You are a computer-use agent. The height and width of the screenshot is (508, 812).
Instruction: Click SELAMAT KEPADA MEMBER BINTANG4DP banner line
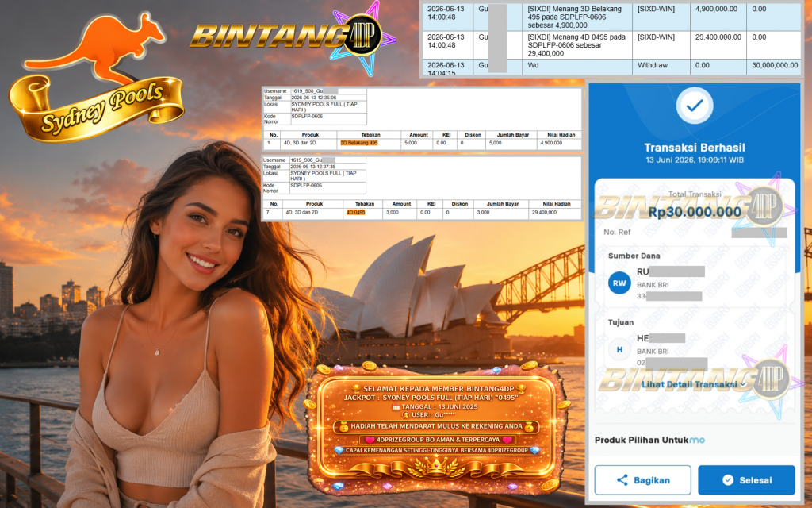pyautogui.click(x=438, y=388)
